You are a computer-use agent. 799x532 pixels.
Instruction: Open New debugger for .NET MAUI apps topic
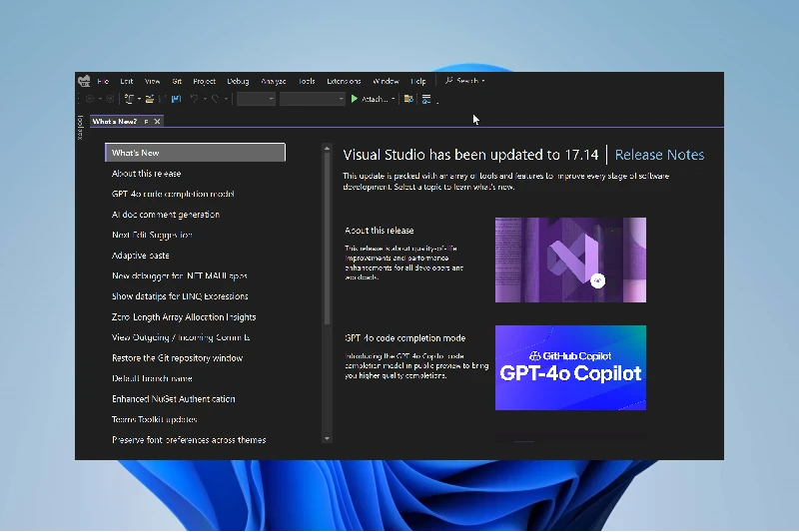[x=180, y=275]
